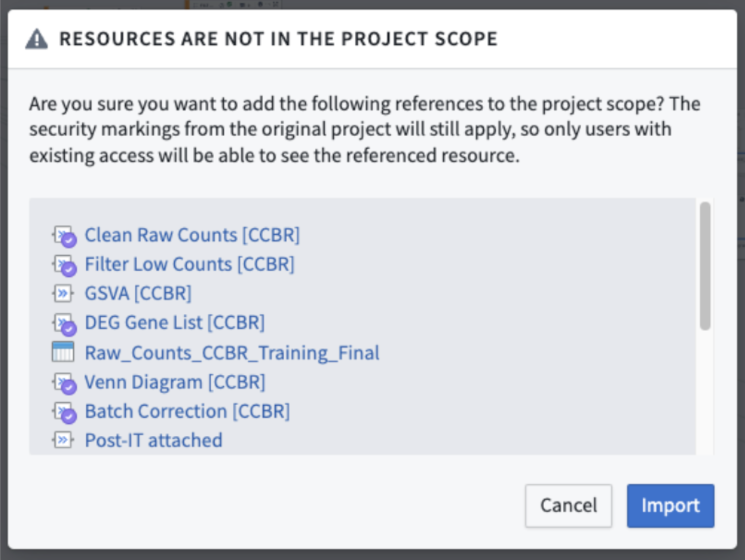Click the Raw_Counts_CCBR_Training_Final dataset table icon
Viewport: 745px width, 560px height.
pyautogui.click(x=63, y=352)
